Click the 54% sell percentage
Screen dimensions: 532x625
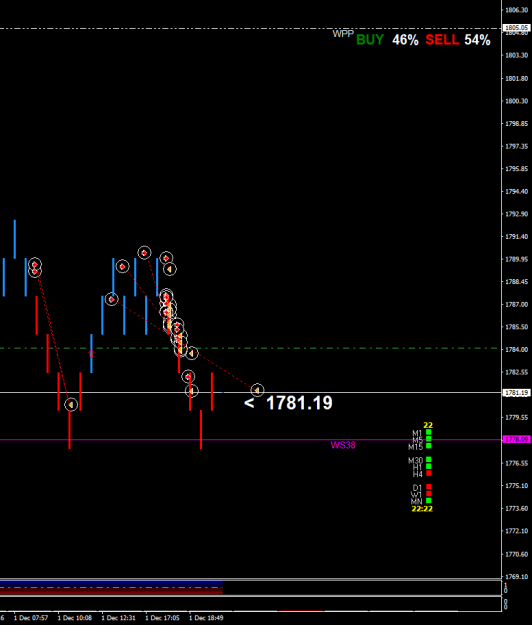(477, 40)
